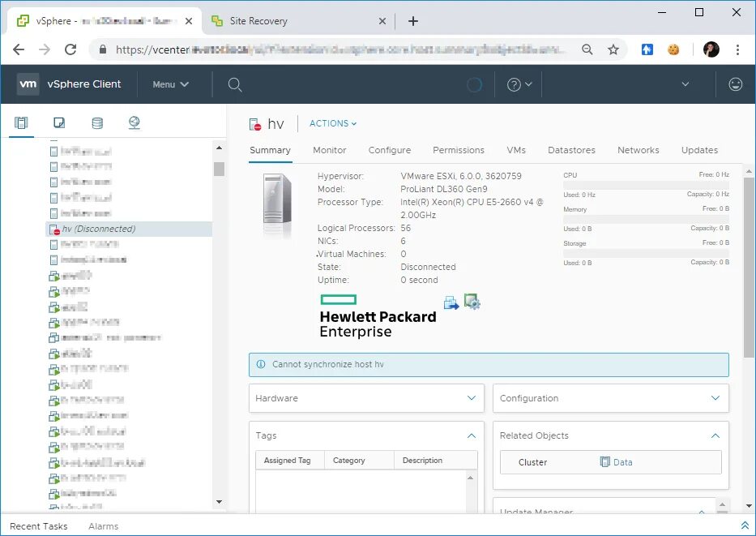Screen dimensions: 756x536
Task: Go back in browser history
Action: tap(19, 49)
